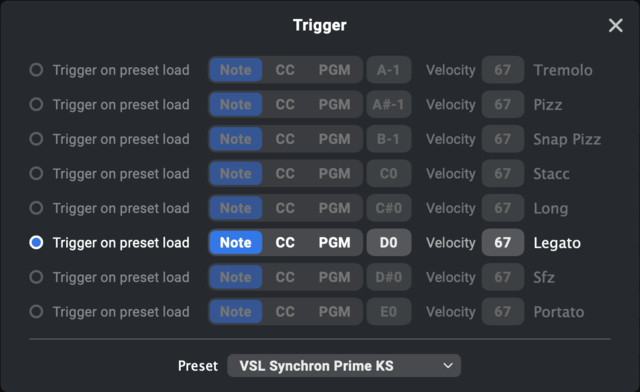Switch Legato row trigger type to PGM

point(334,243)
